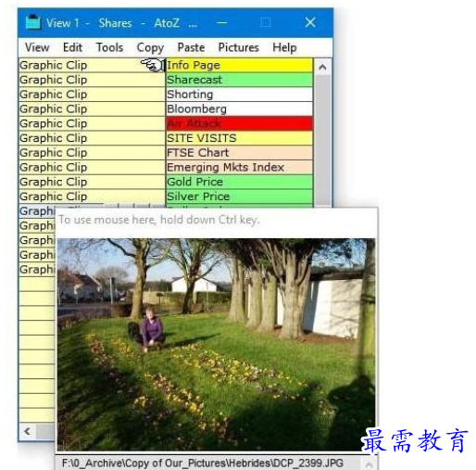Select the Emerging Mkts Index cell
The height and width of the screenshot is (470, 476).
(240, 167)
